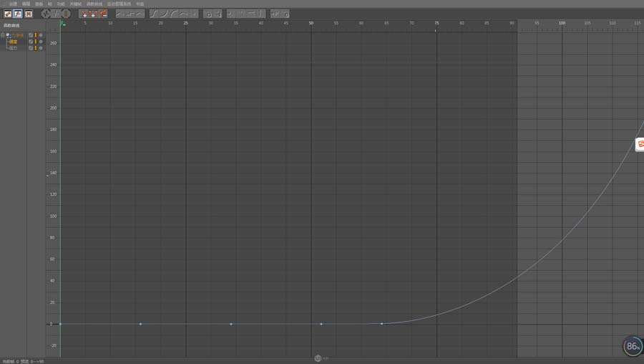The width and height of the screenshot is (644, 364).
Task: Click the last icon in the ease curve group
Action: click(193, 14)
